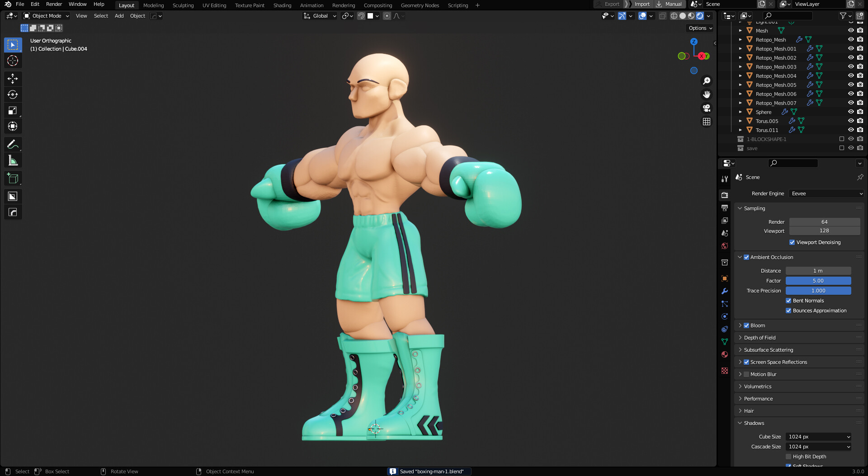Select the Annotate tool

[13, 144]
